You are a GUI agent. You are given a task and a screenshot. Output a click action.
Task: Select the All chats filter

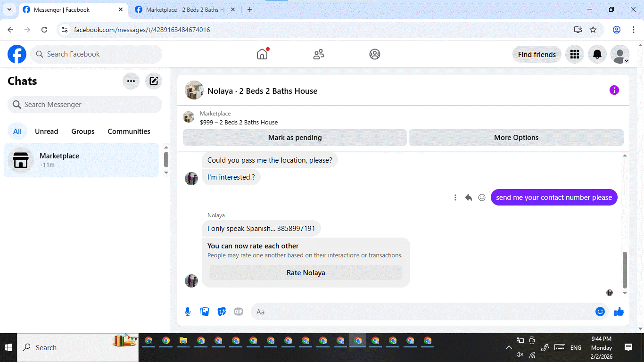(17, 132)
